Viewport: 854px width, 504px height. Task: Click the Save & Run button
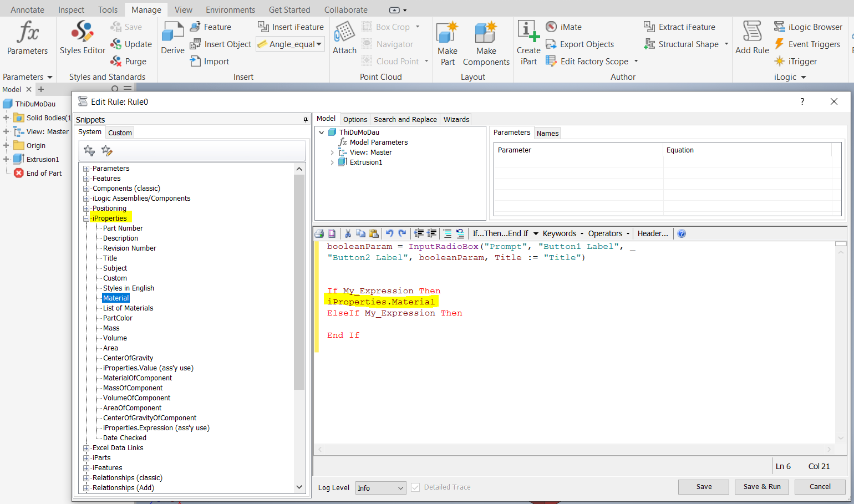click(x=761, y=486)
